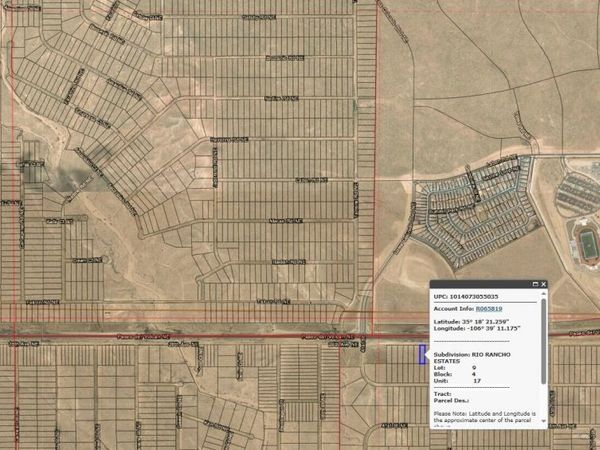Click the Subdivision RIO RANCHO ESTATES text
The height and width of the screenshot is (450, 600).
click(x=472, y=358)
